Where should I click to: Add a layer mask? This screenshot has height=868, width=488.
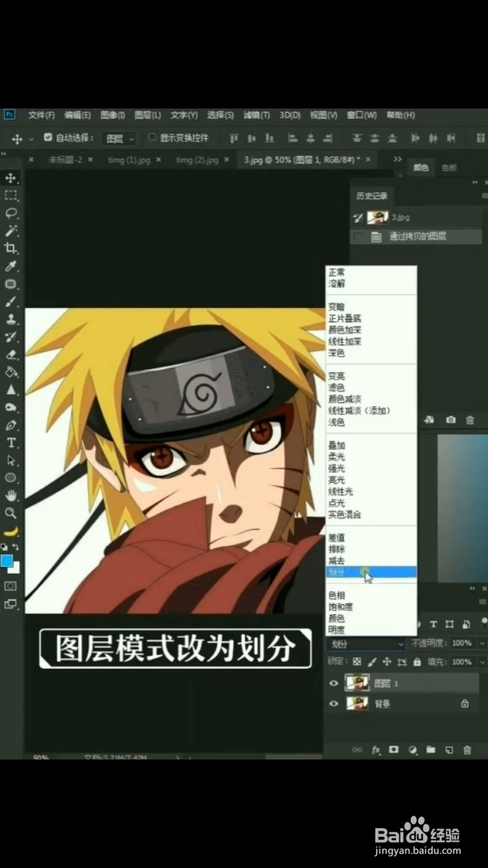394,749
